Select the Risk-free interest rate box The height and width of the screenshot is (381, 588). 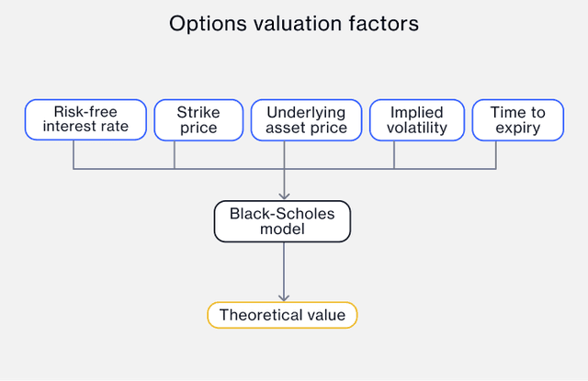point(85,119)
